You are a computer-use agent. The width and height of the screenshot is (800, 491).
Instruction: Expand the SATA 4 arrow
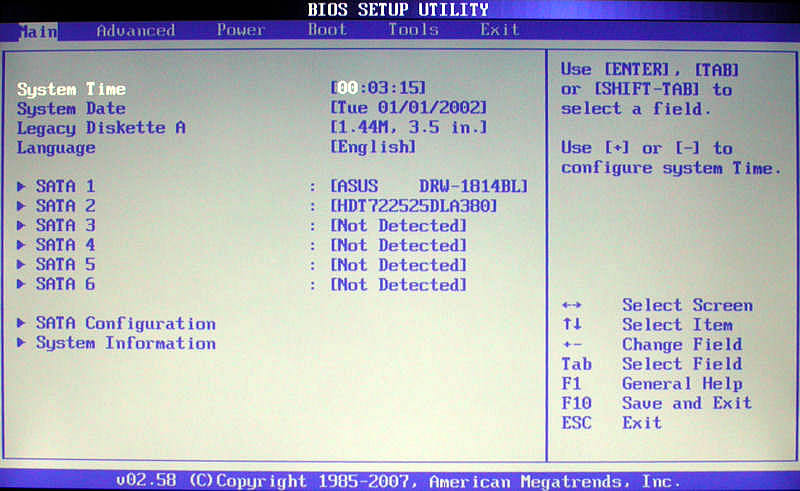tap(21, 245)
